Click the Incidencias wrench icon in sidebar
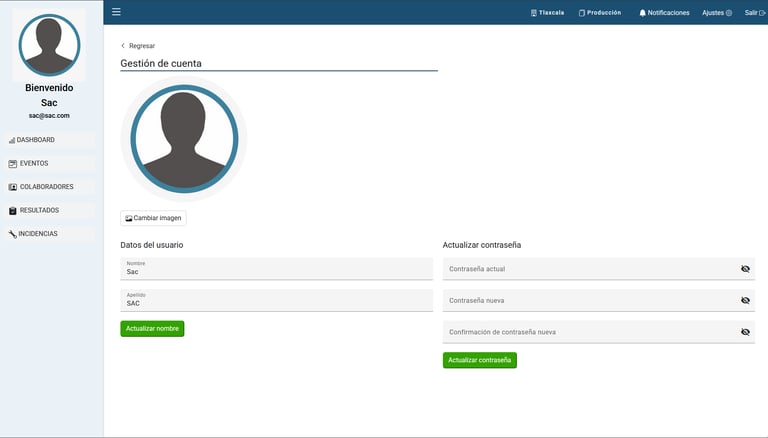This screenshot has width=768, height=438. pyautogui.click(x=13, y=234)
